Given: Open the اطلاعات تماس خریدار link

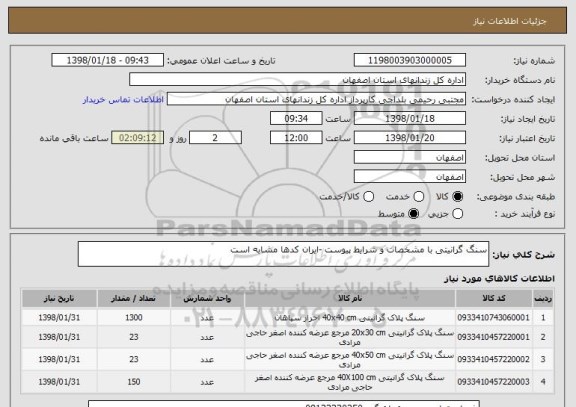Looking at the screenshot, I should coord(123,100).
